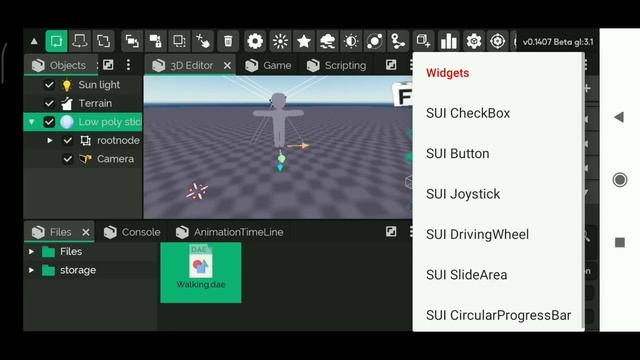640x360 pixels.
Task: Tap the Android home navigation button
Action: 620,180
